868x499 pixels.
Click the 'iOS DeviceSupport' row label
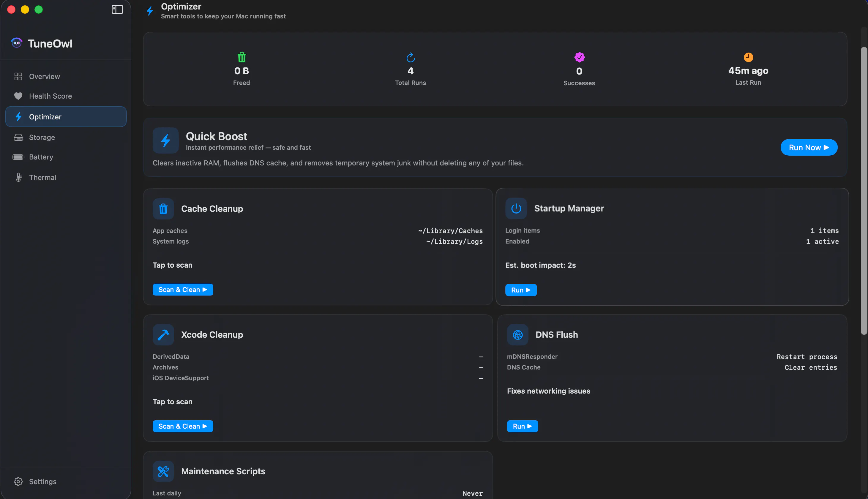point(181,378)
